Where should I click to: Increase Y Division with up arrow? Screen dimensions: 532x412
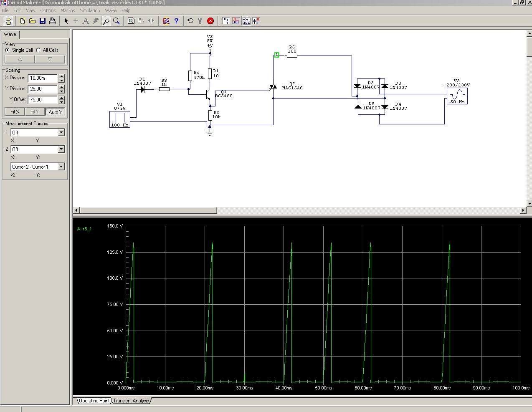click(62, 87)
